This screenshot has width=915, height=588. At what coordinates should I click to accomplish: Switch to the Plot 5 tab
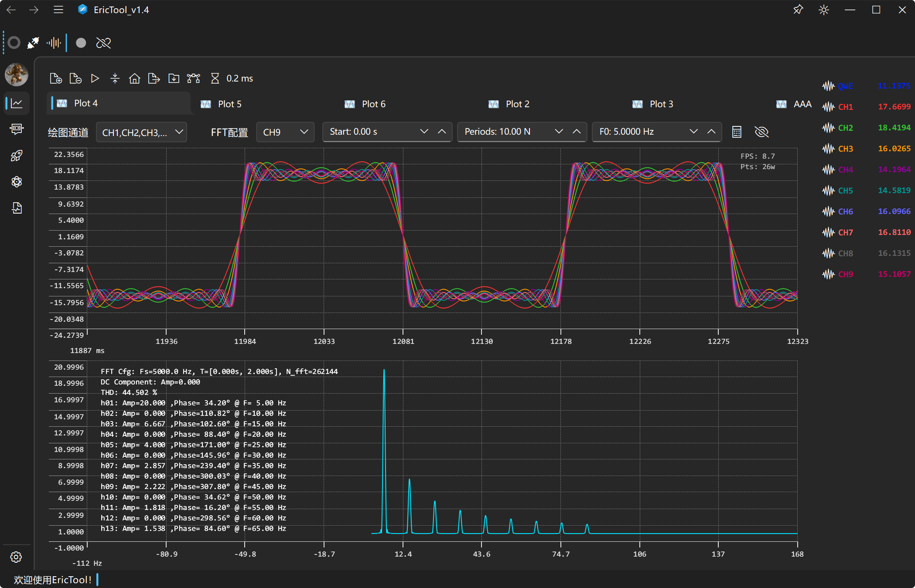[229, 104]
